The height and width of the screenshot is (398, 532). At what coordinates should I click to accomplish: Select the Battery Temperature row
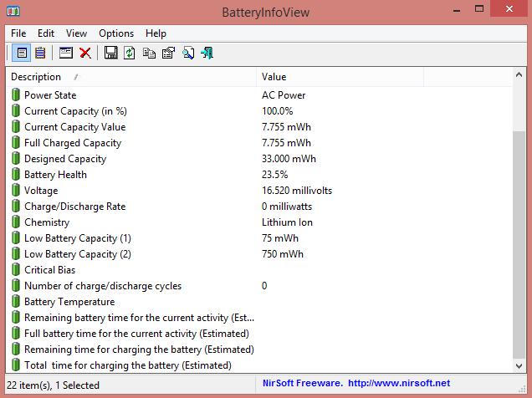point(258,301)
